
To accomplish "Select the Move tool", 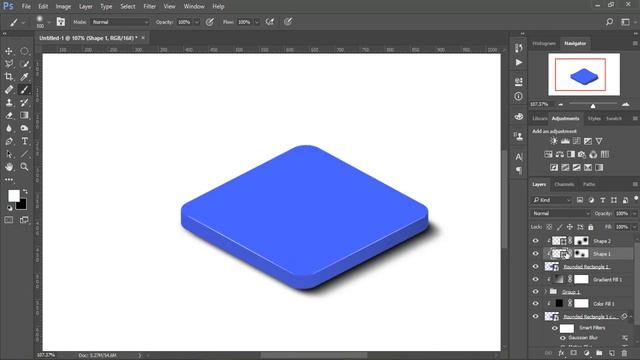I will click(9, 51).
